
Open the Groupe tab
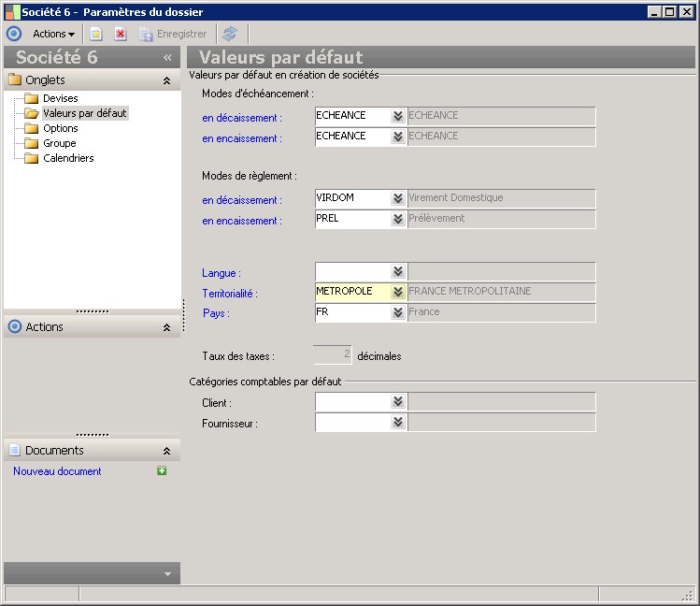pyautogui.click(x=60, y=143)
